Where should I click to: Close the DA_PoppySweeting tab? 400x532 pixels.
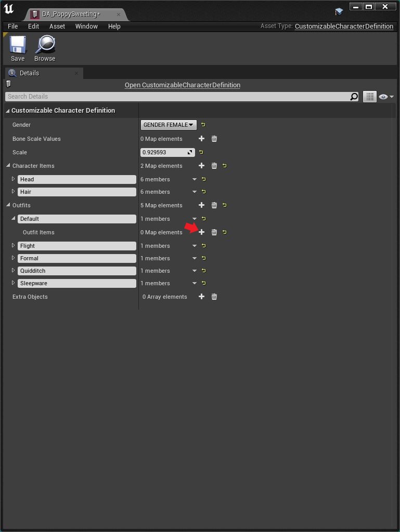119,15
